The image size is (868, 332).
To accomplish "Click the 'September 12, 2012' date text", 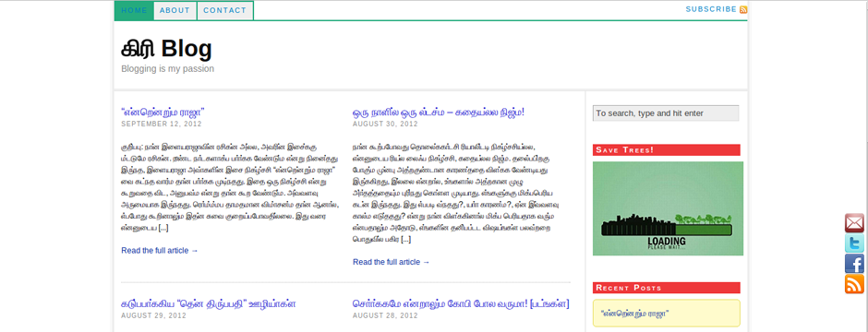I will click(162, 124).
